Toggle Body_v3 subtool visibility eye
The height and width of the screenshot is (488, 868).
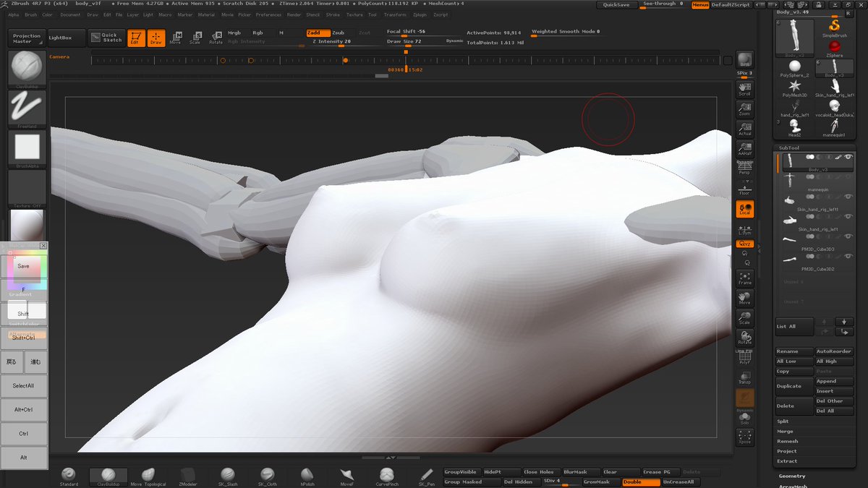click(x=848, y=157)
